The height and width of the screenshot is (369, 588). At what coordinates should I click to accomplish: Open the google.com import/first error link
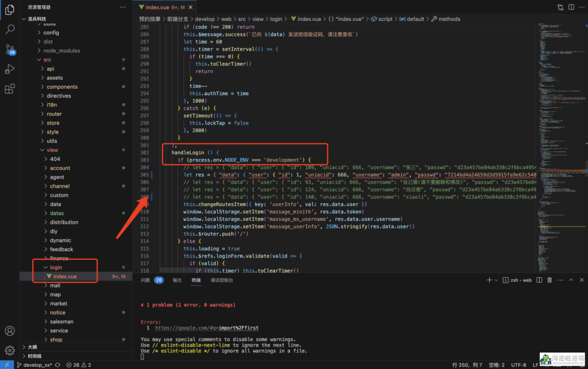tap(207, 328)
